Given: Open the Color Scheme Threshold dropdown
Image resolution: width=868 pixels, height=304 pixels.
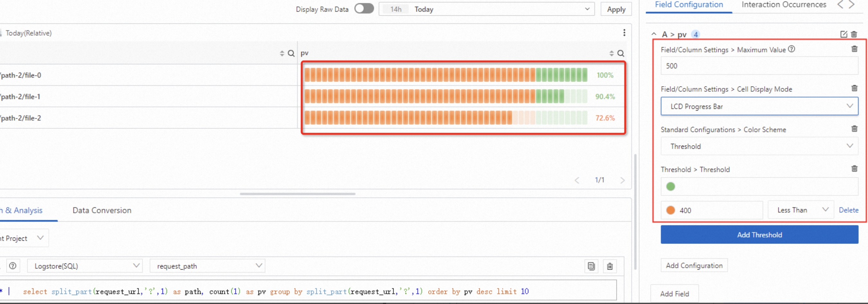Looking at the screenshot, I should [759, 146].
